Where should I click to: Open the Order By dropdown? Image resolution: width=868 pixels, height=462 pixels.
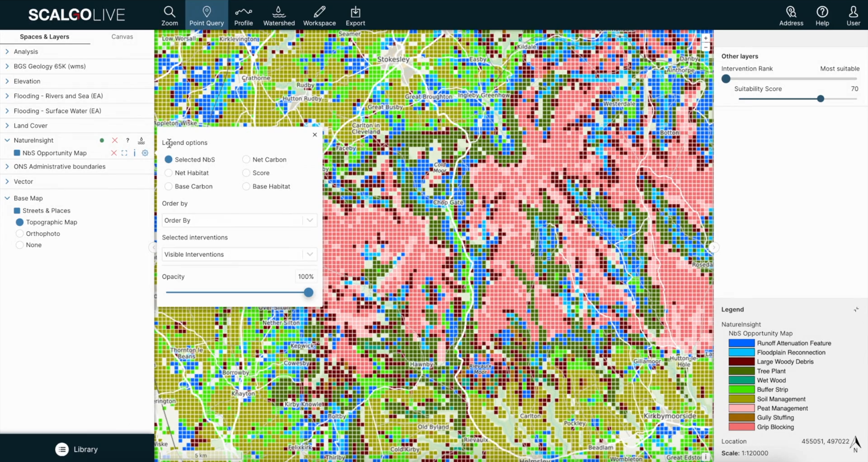(x=239, y=220)
